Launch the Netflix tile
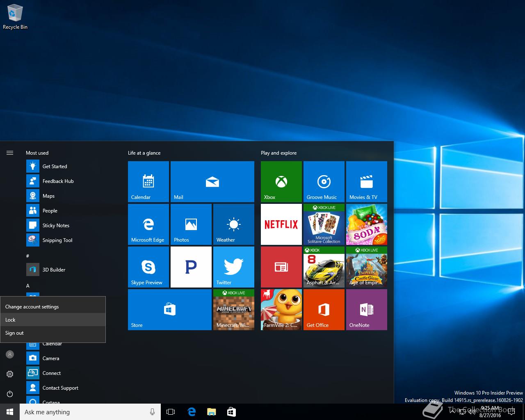This screenshot has height=420, width=525. tap(281, 224)
